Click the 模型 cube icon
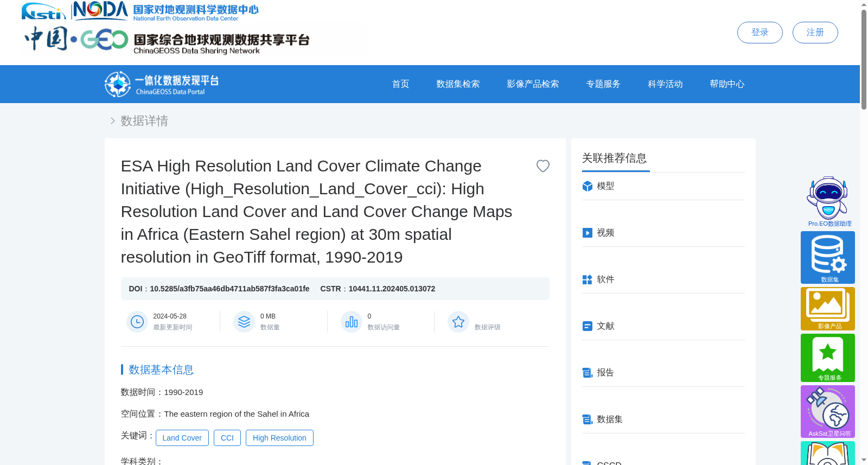Screen dimensions: 868x465 tap(587, 186)
